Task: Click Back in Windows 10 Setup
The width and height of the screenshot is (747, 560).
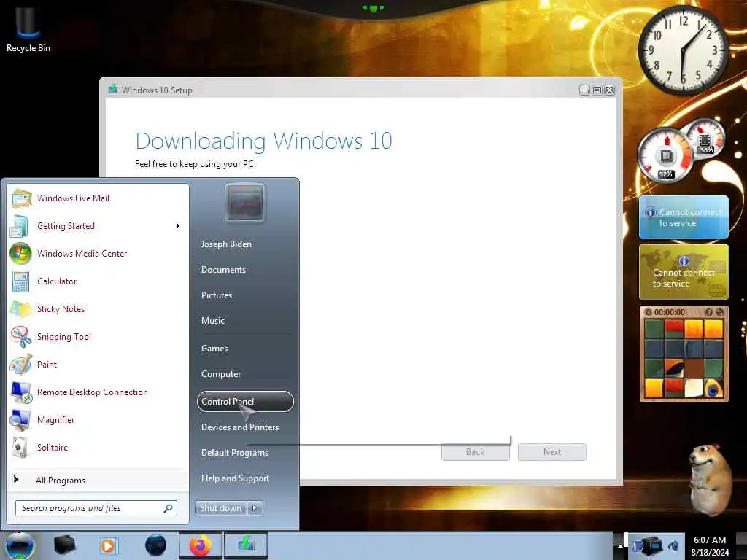Action: (476, 452)
